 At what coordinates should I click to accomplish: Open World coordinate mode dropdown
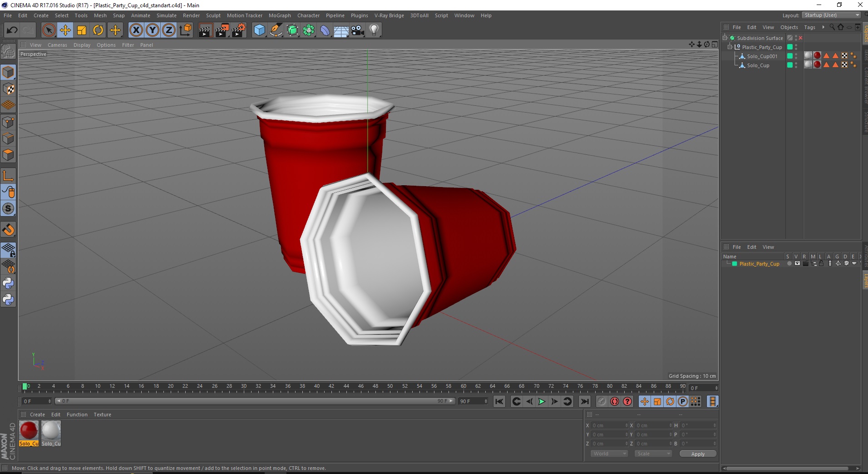(609, 454)
